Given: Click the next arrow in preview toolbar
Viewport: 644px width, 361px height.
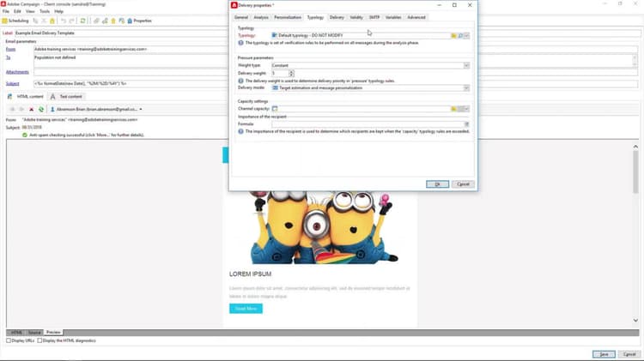Looking at the screenshot, I should click(x=21, y=110).
